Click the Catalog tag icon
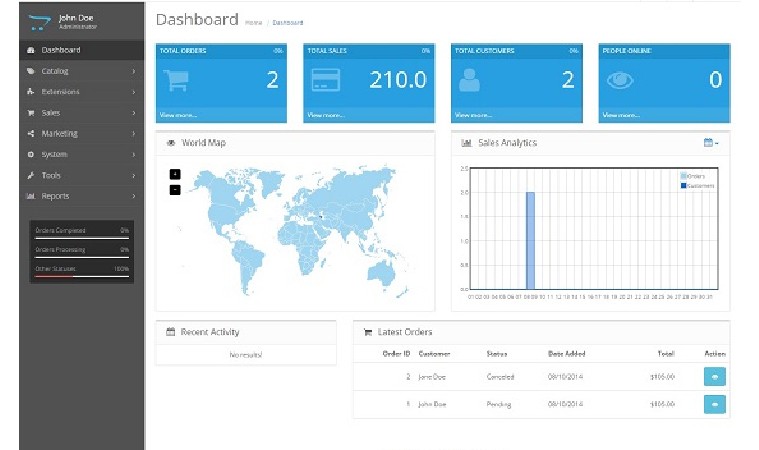Viewport: 759px width, 450px height. pyautogui.click(x=30, y=71)
